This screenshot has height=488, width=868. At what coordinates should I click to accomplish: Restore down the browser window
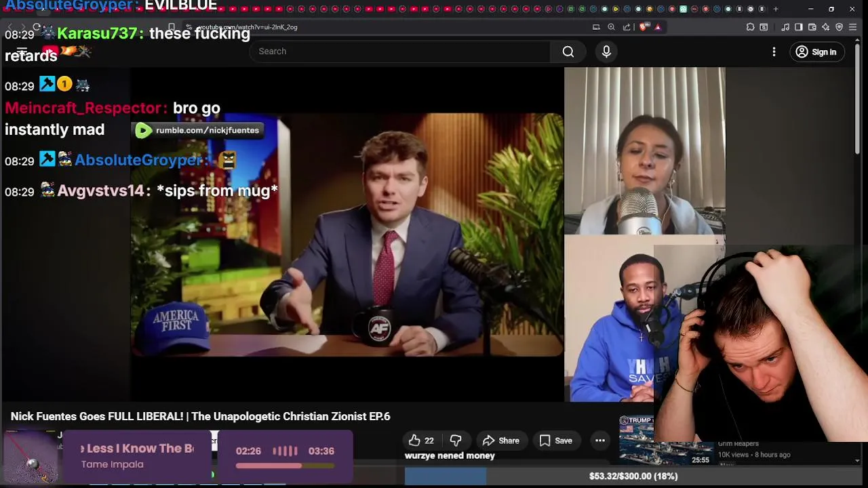(831, 9)
